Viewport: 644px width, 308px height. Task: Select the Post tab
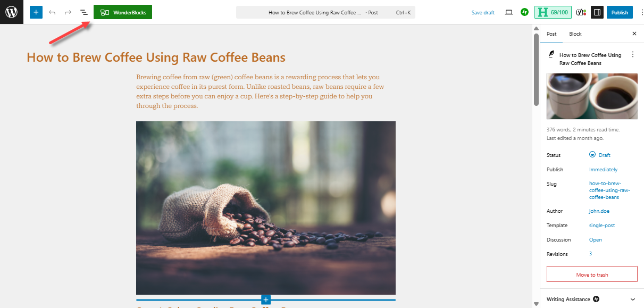[551, 34]
